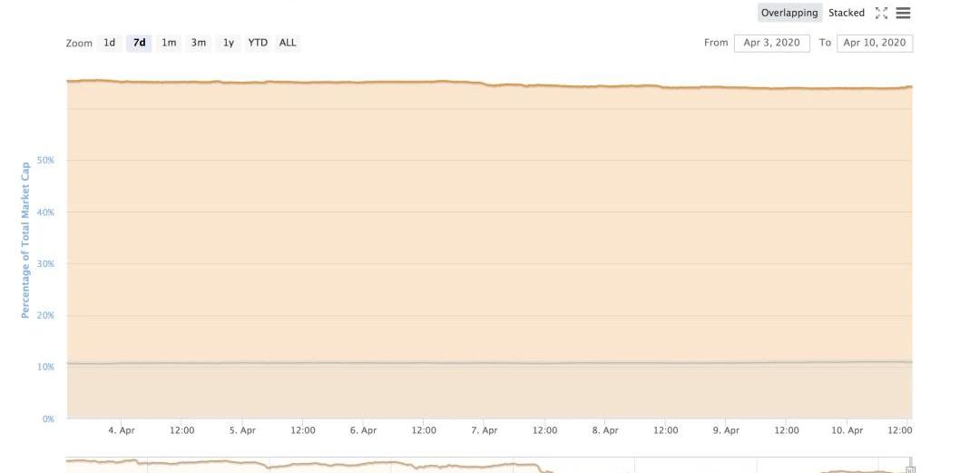Click the 7. Apr x-axis label
The image size is (980, 473).
point(485,430)
